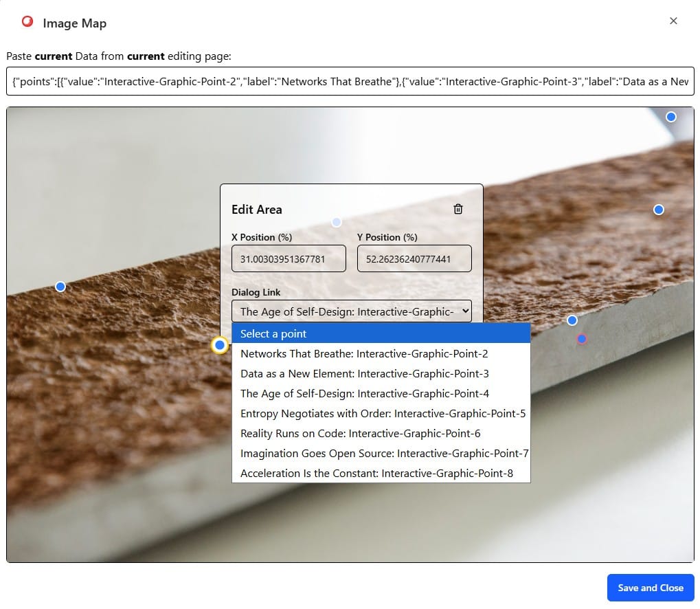Open the Dialog Link dropdown
Image resolution: width=700 pixels, height=609 pixels.
pyautogui.click(x=351, y=311)
